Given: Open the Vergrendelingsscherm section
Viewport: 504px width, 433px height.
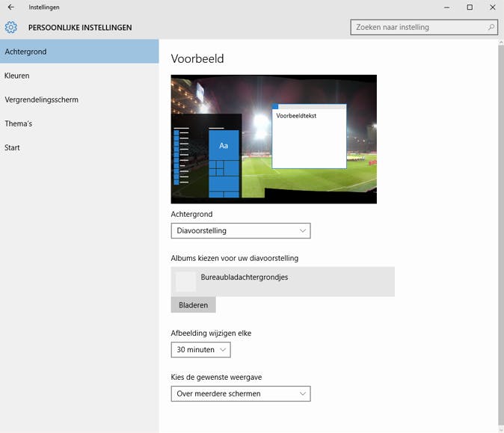Looking at the screenshot, I should 79,99.
